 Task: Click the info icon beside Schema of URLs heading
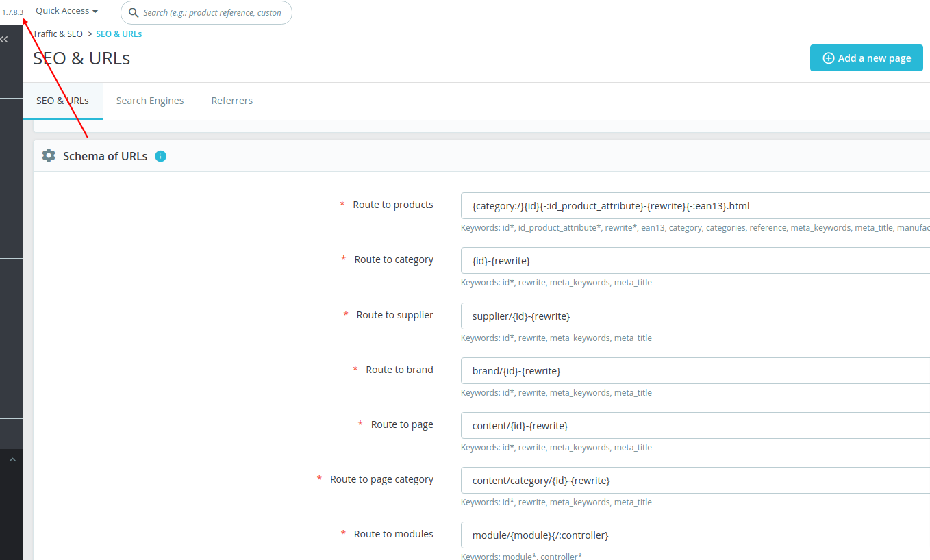[x=160, y=156]
